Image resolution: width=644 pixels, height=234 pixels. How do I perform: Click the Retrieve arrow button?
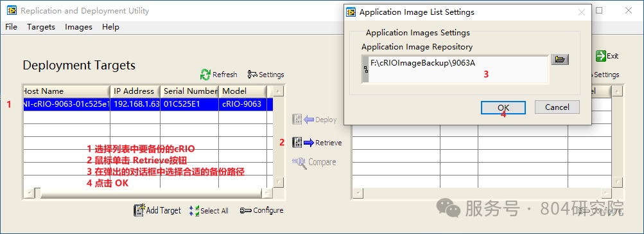317,143
